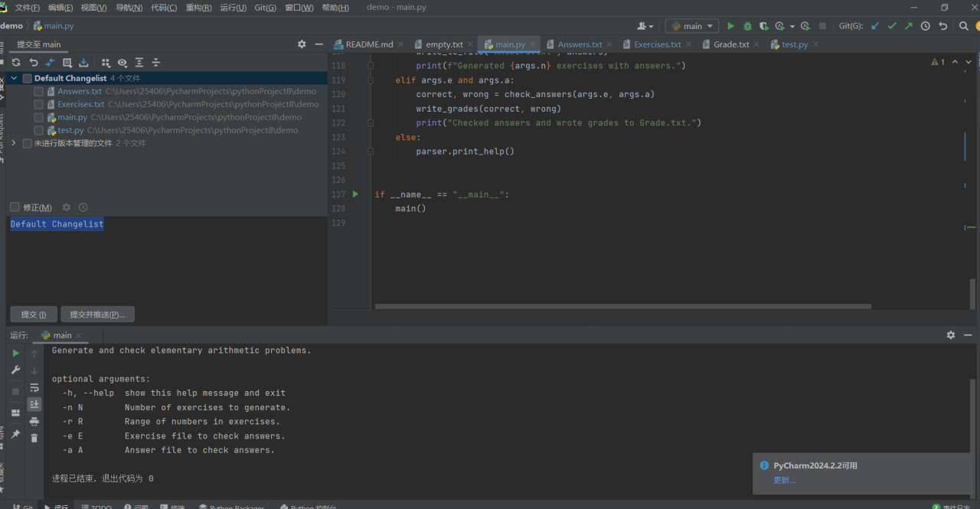Clear run output with trash icon
Image resolution: width=980 pixels, height=509 pixels.
coord(34,438)
